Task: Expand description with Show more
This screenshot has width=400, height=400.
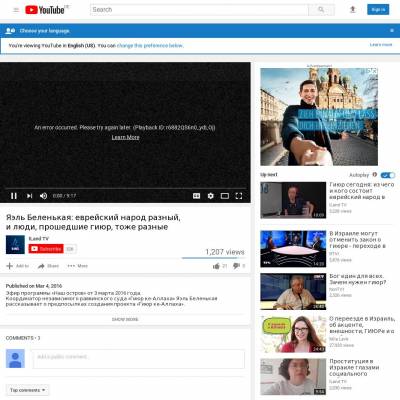Action: point(125,319)
